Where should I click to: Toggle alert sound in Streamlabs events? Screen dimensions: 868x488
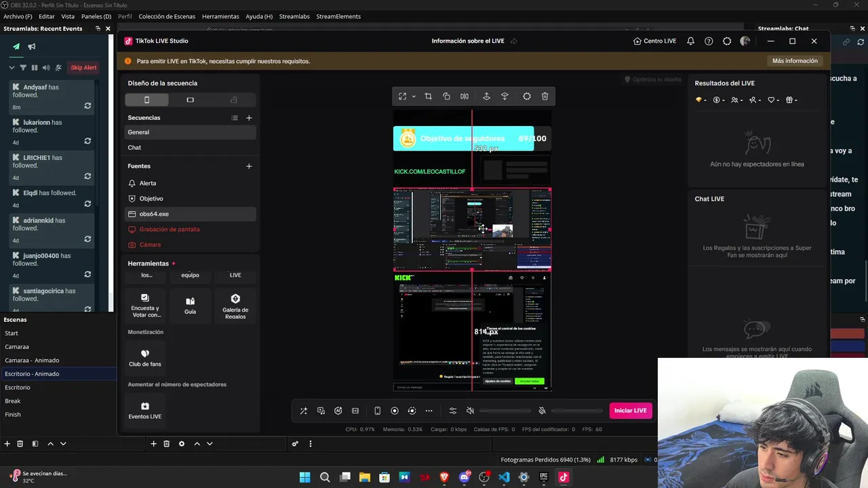[x=46, y=68]
